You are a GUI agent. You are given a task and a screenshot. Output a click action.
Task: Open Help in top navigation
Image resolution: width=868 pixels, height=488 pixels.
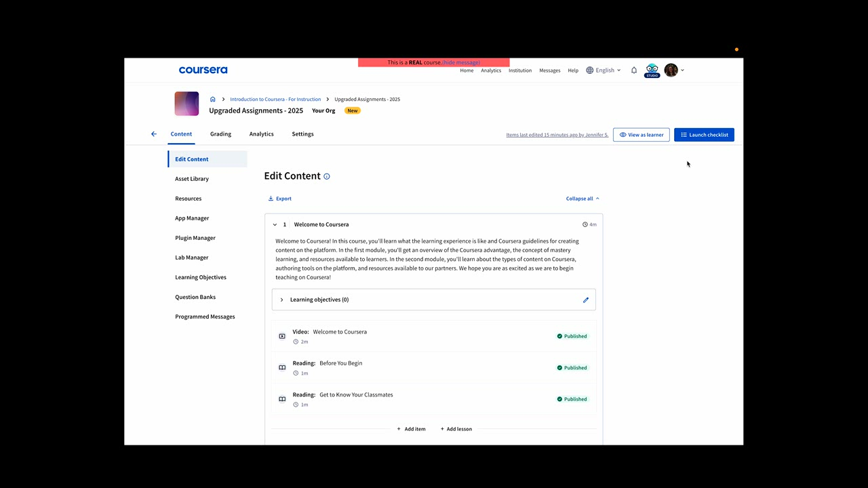tap(573, 70)
